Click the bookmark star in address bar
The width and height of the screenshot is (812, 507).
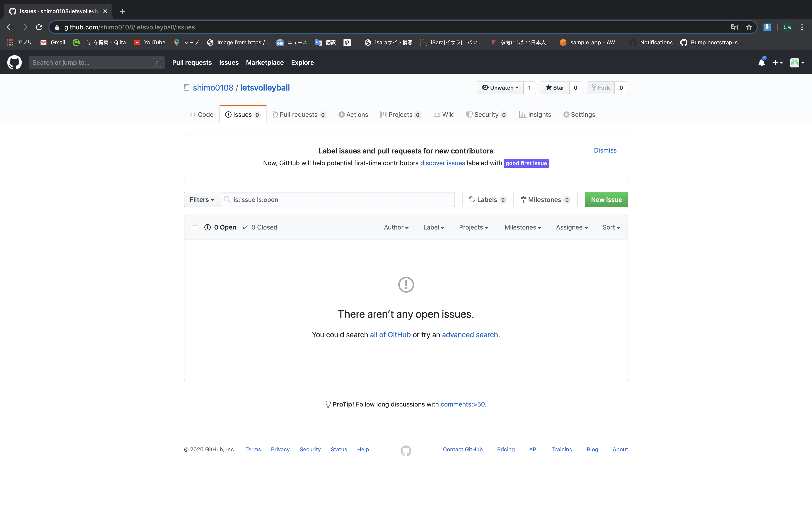click(x=749, y=27)
